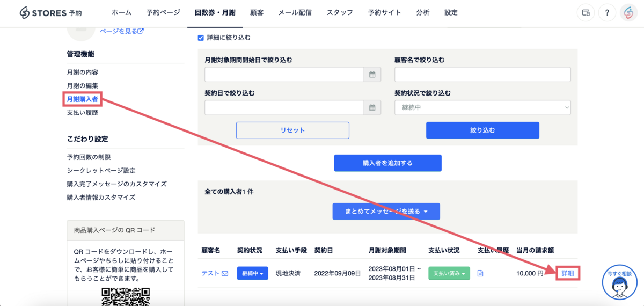This screenshot has height=306, width=644.
Task: Focus the 月謝対象期間開始日 date input
Action: coord(284,75)
